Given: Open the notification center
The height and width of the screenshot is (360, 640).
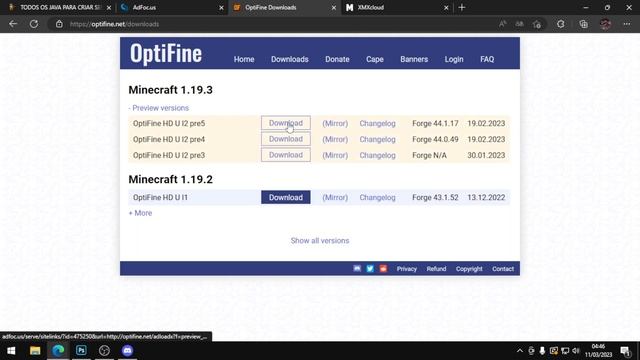Looking at the screenshot, I should coord(625,351).
